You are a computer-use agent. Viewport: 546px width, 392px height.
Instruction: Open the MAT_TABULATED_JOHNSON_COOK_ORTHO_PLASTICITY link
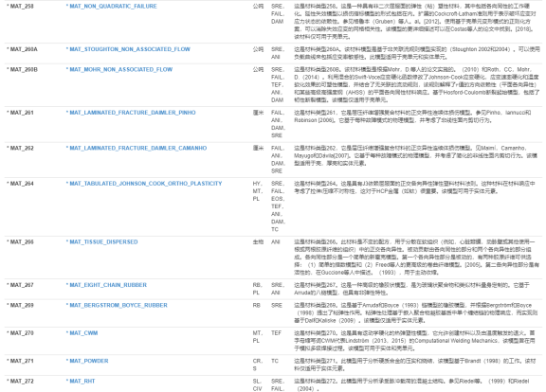pyautogui.click(x=144, y=184)
